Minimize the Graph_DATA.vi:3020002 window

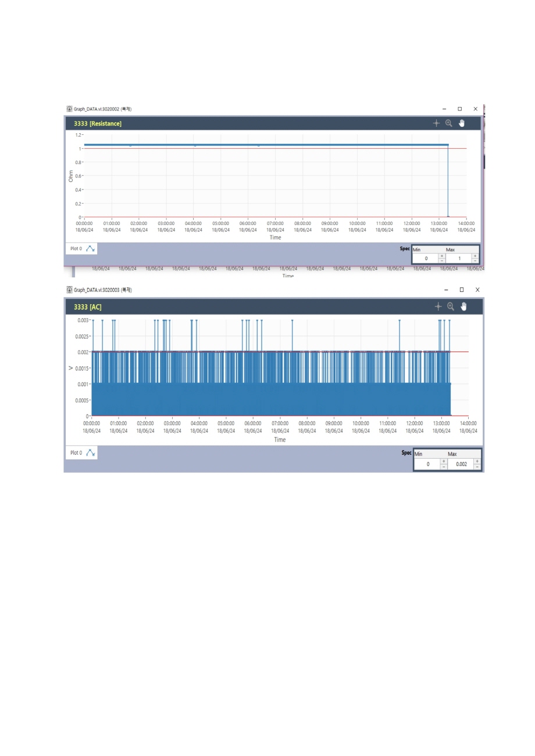coord(444,109)
